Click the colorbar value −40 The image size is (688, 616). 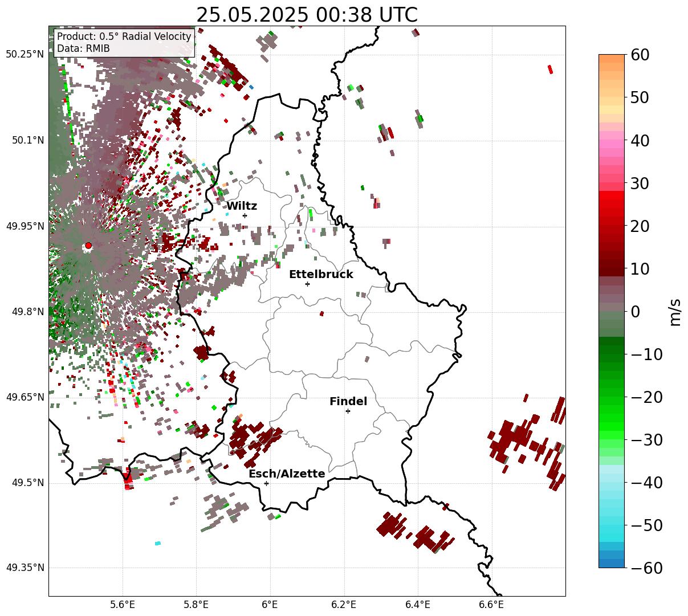coord(646,482)
